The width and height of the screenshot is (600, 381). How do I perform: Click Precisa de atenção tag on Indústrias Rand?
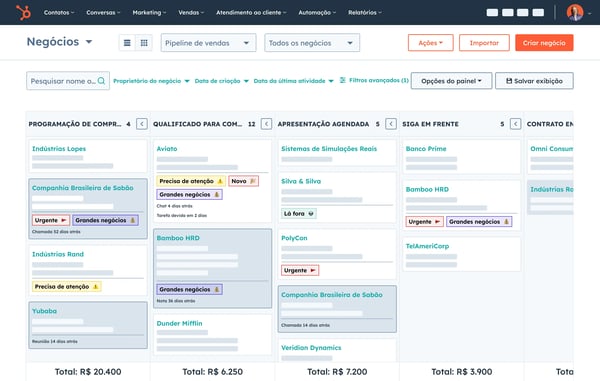[x=67, y=287]
